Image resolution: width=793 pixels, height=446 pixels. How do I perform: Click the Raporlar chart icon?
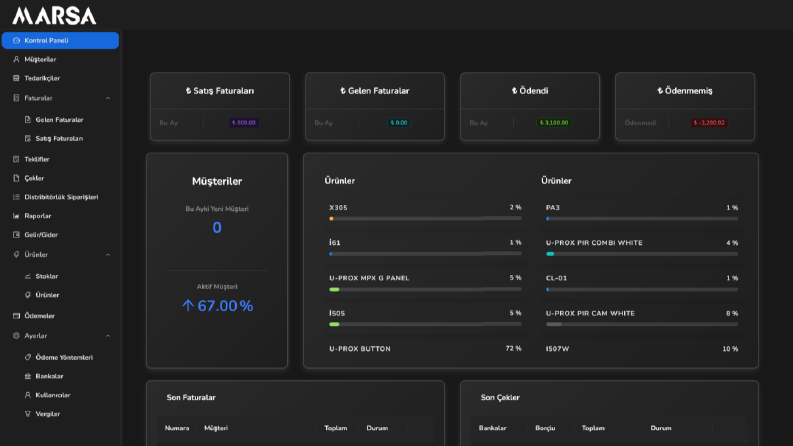point(16,216)
